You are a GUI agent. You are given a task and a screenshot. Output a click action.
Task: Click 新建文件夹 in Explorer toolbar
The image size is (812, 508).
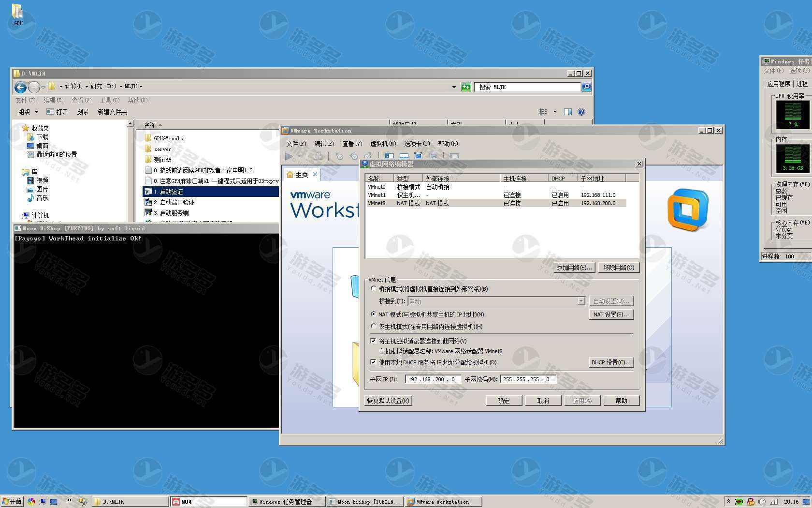click(x=112, y=112)
